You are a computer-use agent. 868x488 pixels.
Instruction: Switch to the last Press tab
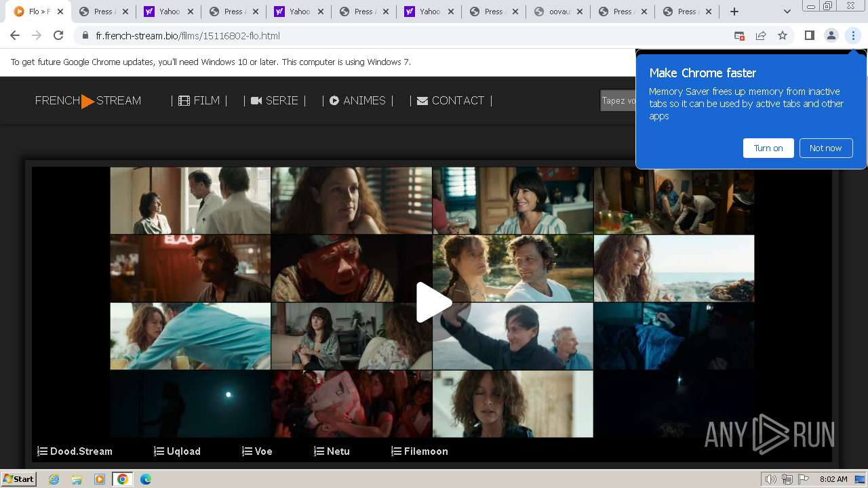click(x=687, y=12)
